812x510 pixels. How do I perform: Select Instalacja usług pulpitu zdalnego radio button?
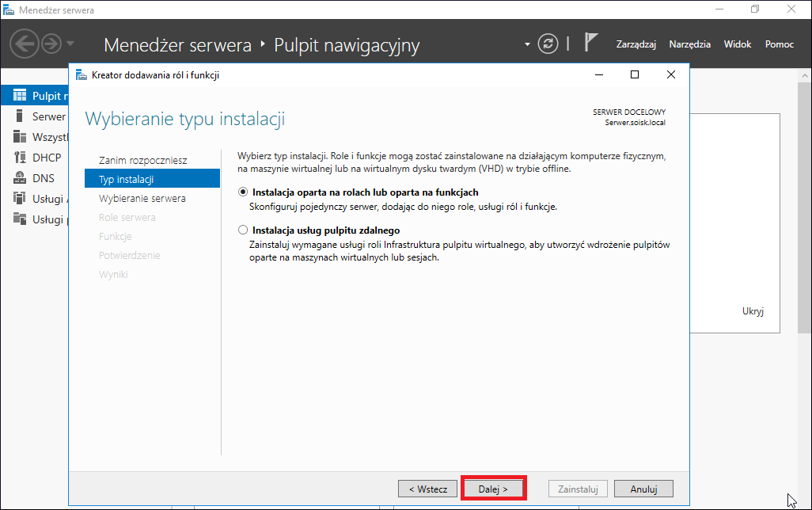coord(243,230)
